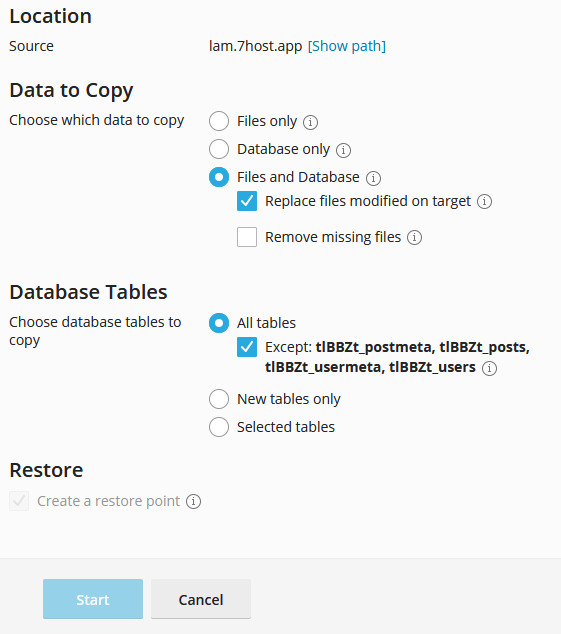
Task: Select the Selected tables radio button
Action: point(219,427)
